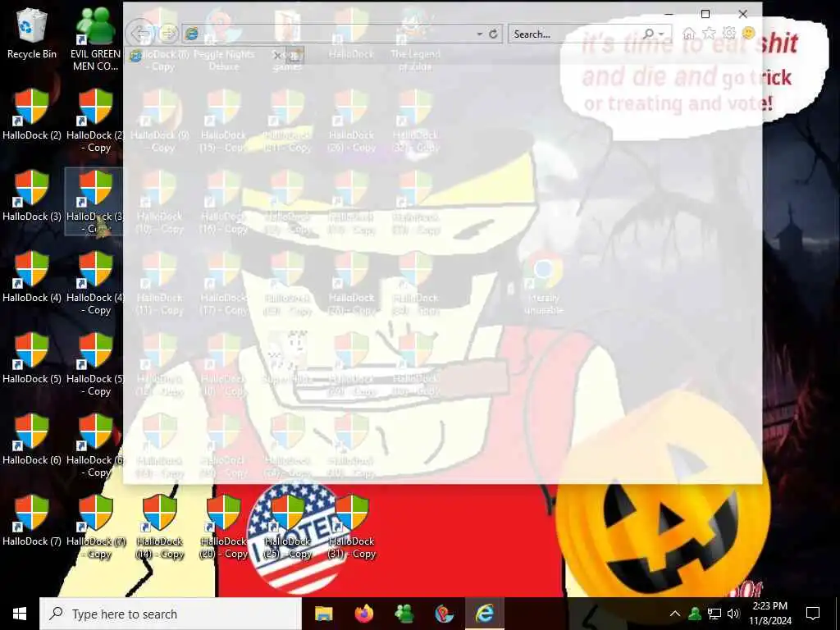Select the HalloDock (14) - Copy shortcut
The width and height of the screenshot is (840, 630).
pos(160,527)
